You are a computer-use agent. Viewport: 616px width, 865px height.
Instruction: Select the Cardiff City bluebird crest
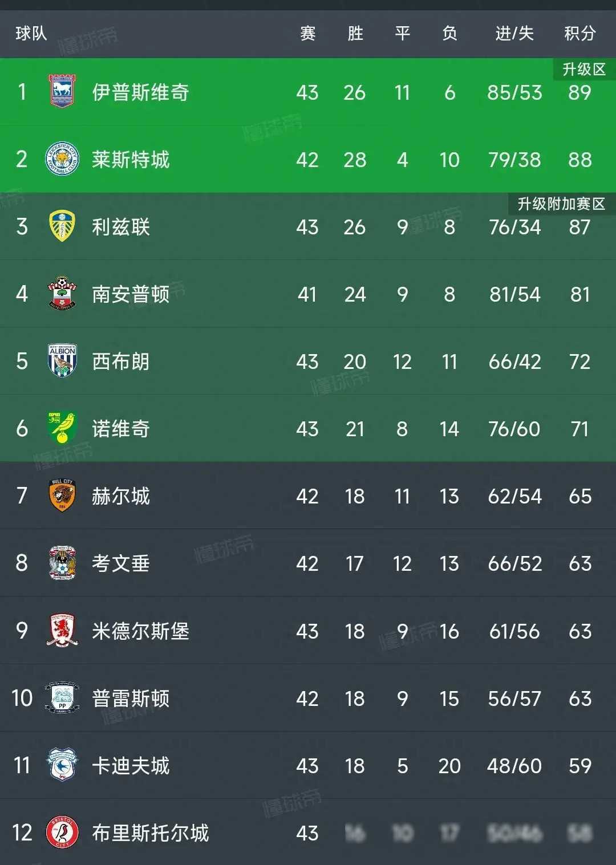point(62,765)
